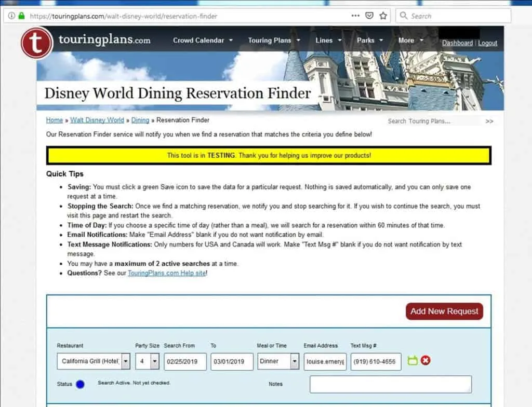Screen dimensions: 532x407
Task: Click the touringplans.com red logo icon
Action: click(x=37, y=43)
